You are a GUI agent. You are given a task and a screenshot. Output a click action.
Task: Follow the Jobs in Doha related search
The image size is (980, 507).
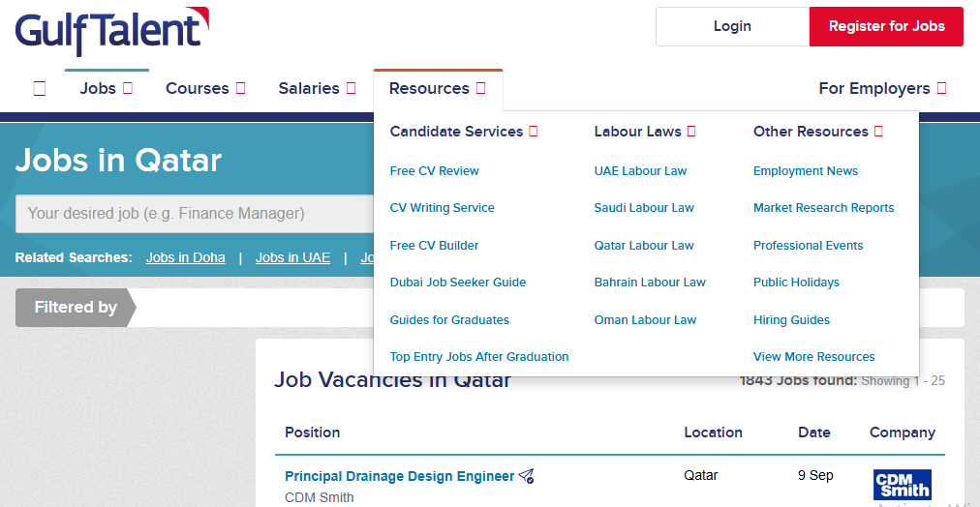pos(186,257)
